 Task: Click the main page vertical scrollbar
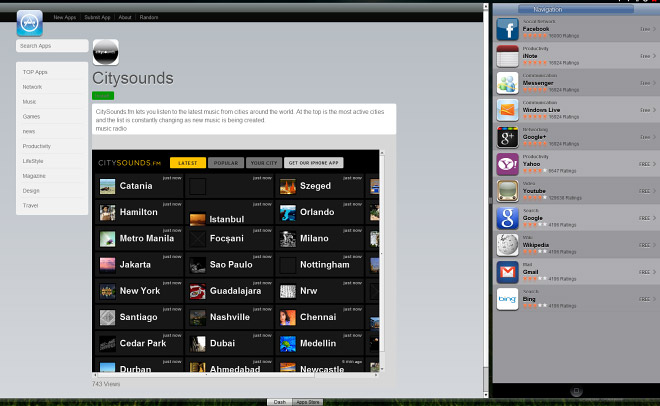coord(486,201)
